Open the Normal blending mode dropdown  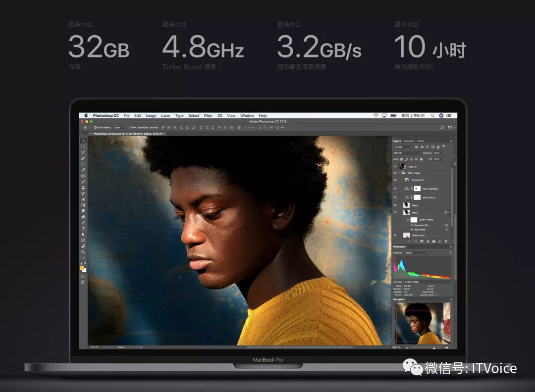(407, 153)
